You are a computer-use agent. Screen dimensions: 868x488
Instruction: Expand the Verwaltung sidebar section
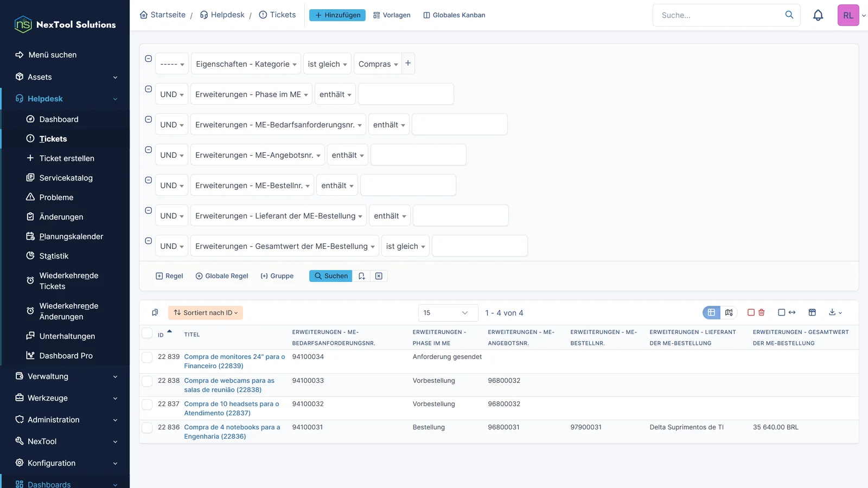pos(65,376)
